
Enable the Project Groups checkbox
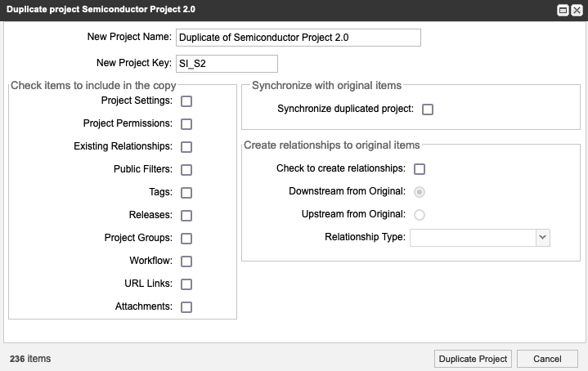tap(186, 239)
